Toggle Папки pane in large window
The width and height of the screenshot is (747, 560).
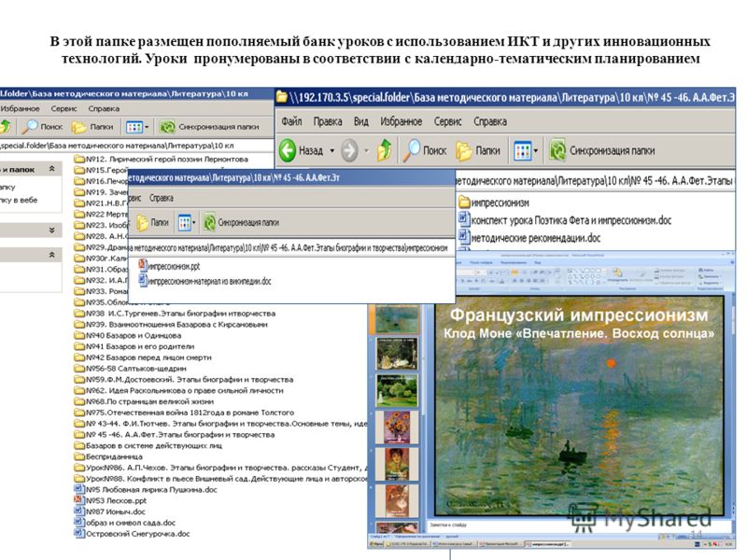pos(478,150)
